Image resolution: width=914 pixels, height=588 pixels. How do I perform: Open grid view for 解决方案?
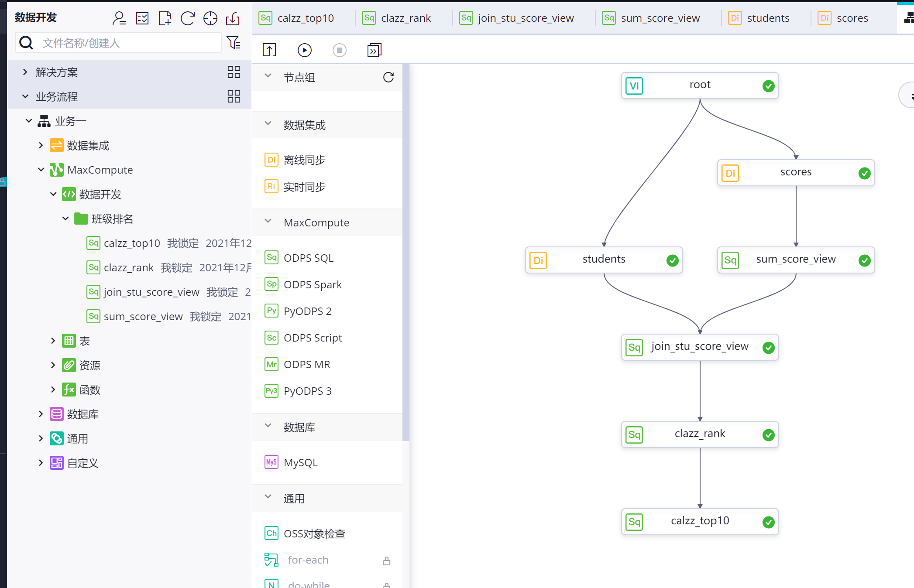coord(234,72)
